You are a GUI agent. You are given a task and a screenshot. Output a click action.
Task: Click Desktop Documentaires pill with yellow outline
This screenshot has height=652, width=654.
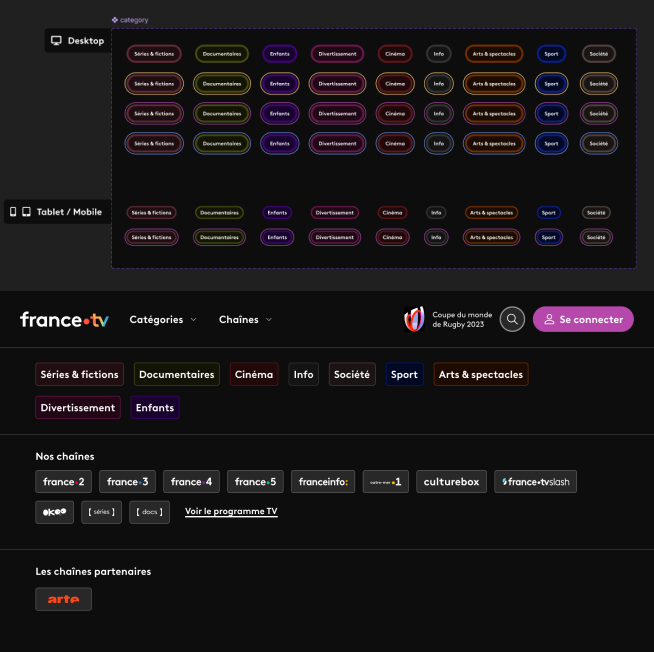[x=222, y=84]
